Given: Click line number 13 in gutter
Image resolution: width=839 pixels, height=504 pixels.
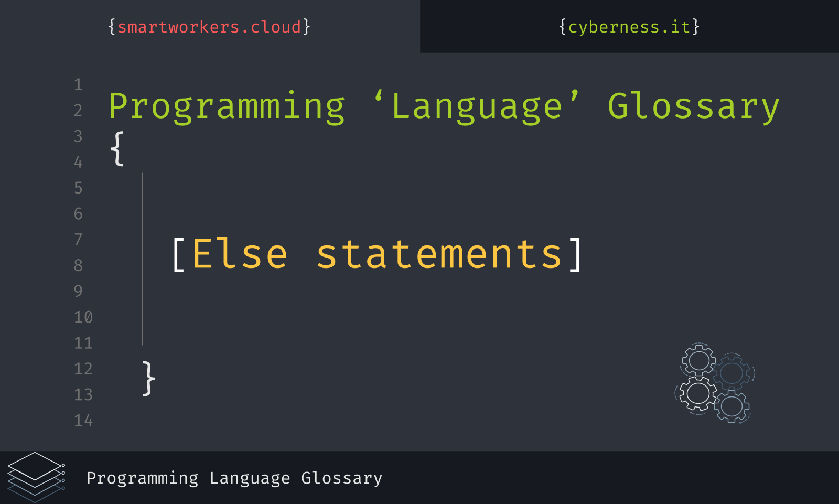Looking at the screenshot, I should click(x=83, y=394).
